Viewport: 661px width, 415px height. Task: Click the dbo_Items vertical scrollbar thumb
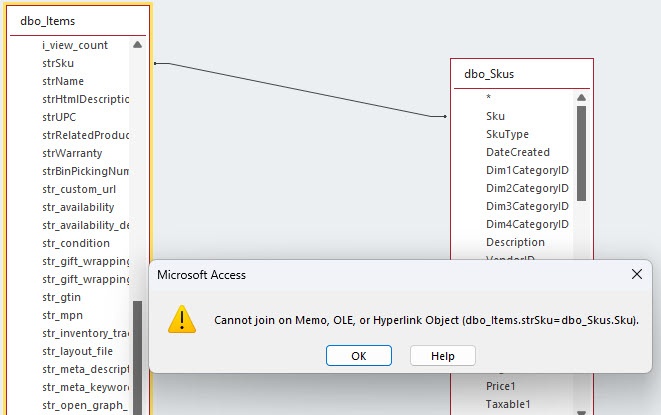tap(137, 358)
